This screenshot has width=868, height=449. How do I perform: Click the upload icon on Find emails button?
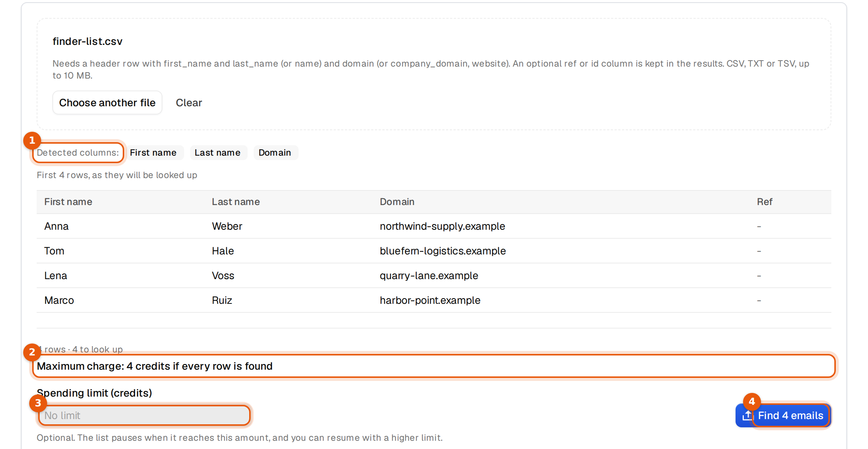click(747, 415)
